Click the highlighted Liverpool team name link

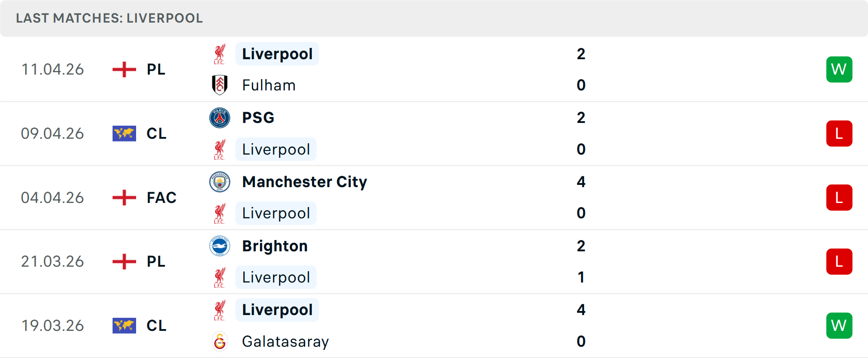click(277, 53)
